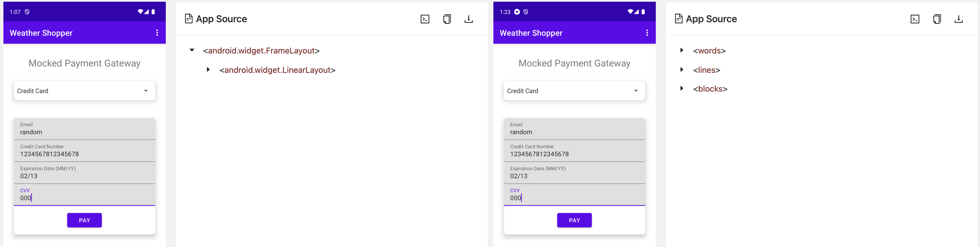The image size is (980, 247).
Task: Expand the android.widget.LinearLayout node arrow
Action: pos(208,69)
